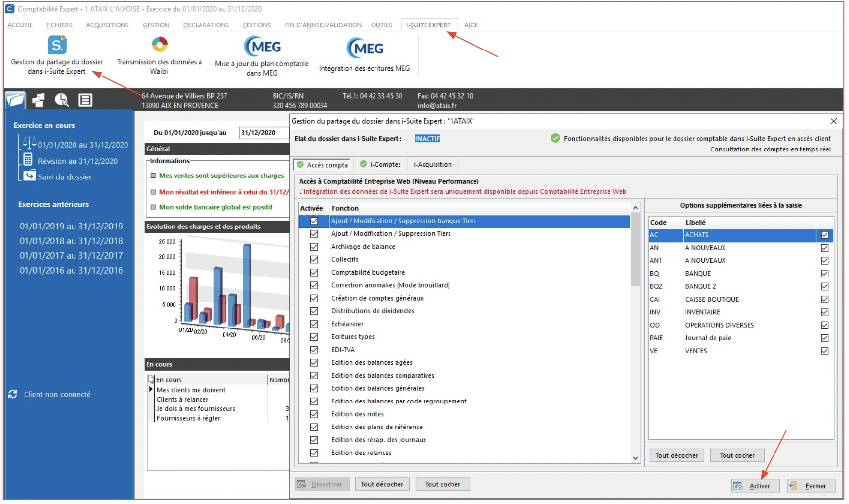The width and height of the screenshot is (849, 504).
Task: Click the 31/12/2020 date field
Action: pyautogui.click(x=264, y=133)
